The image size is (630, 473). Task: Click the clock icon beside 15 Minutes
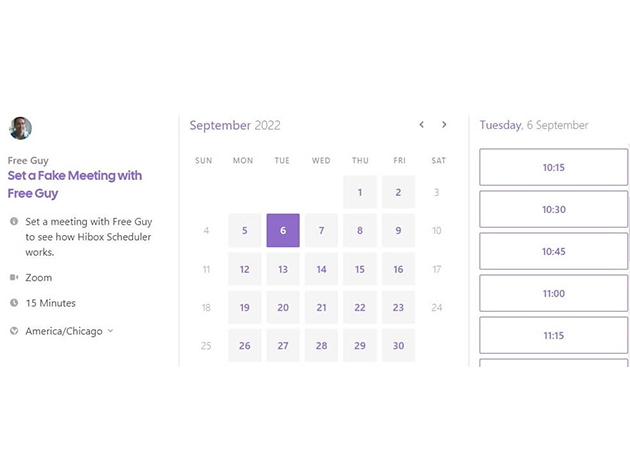coord(14,303)
